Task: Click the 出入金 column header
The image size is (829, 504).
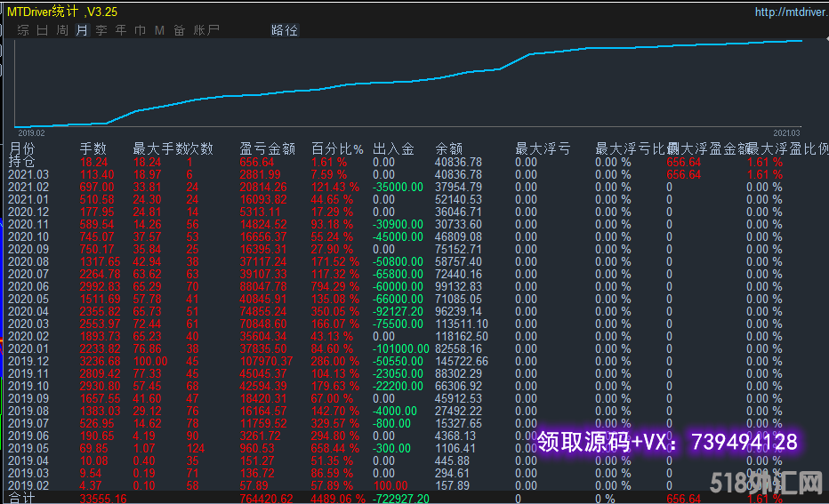Action: [393, 148]
